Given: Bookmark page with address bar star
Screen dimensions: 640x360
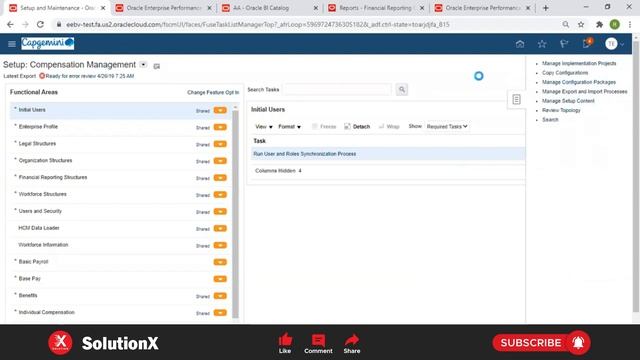Looking at the screenshot, I should tap(581, 24).
